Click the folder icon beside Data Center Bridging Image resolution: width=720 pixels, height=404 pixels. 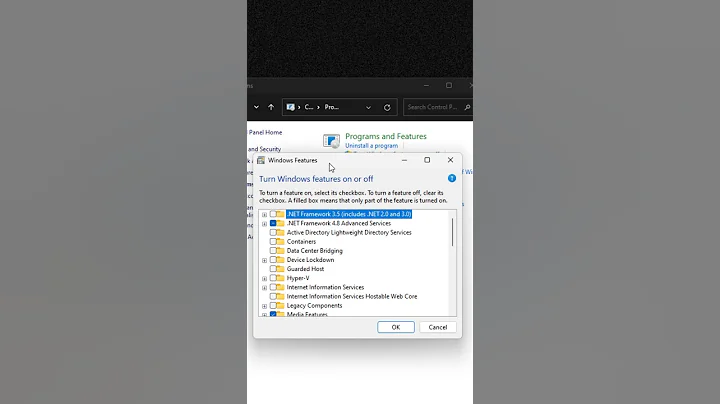(x=280, y=251)
